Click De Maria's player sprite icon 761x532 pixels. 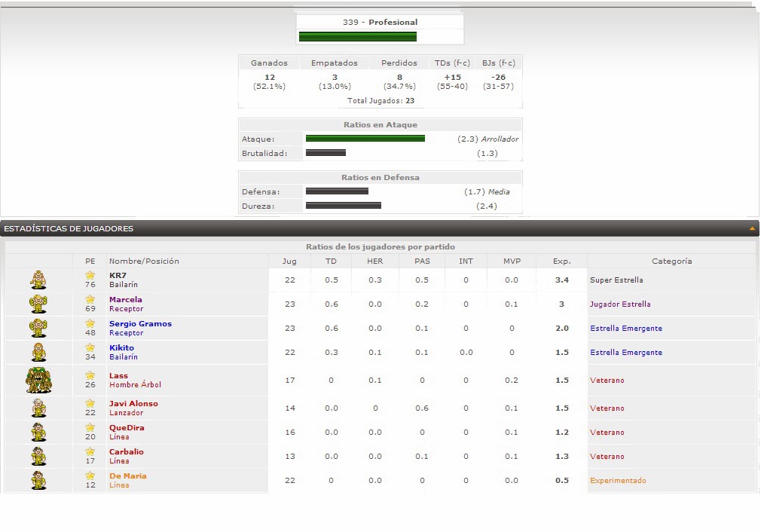pyautogui.click(x=38, y=481)
